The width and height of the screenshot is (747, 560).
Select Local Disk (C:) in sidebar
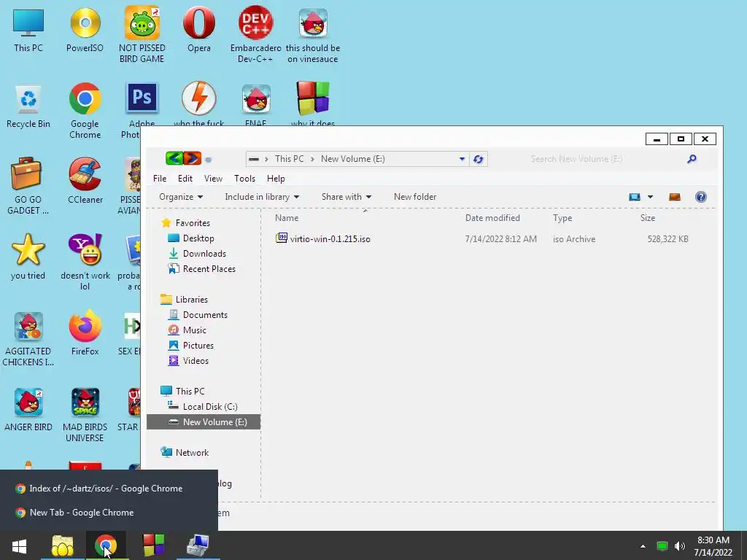pyautogui.click(x=204, y=406)
